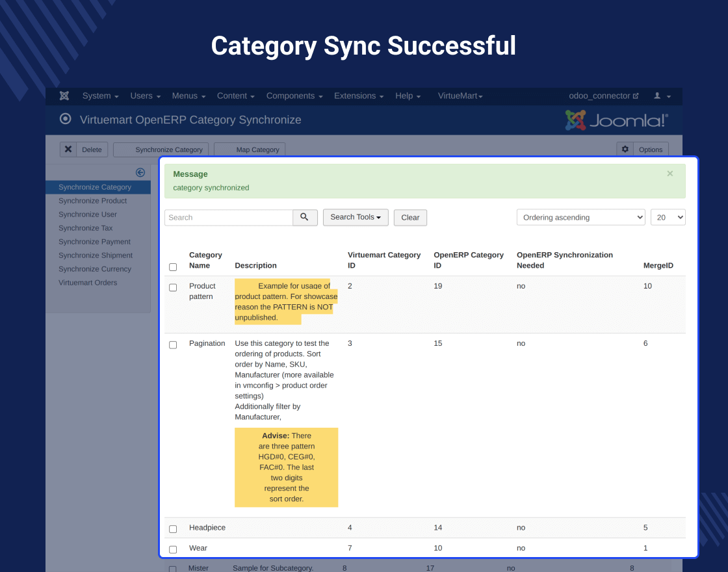Click the Clear button
728x572 pixels.
coord(410,218)
